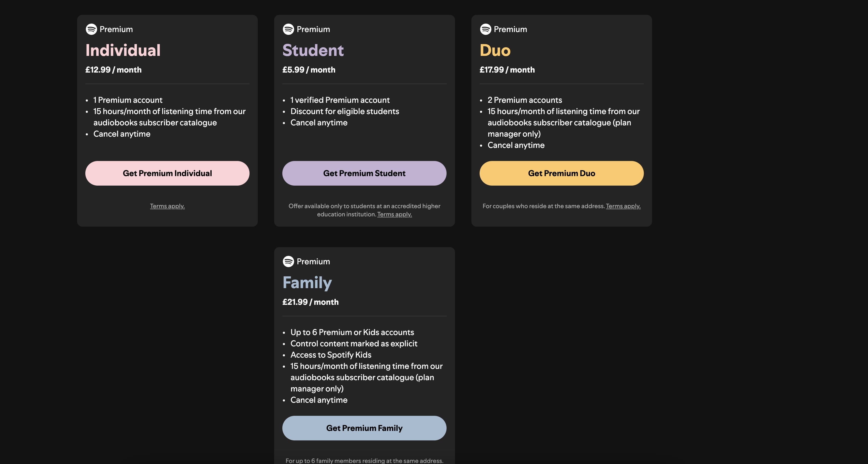This screenshot has height=464, width=868.
Task: Choose the Get Premium Student button
Action: click(364, 173)
